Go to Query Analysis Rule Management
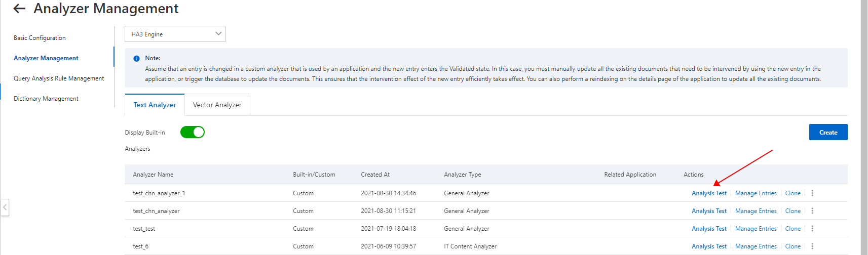Viewport: 868px width, 255px height. (x=59, y=78)
